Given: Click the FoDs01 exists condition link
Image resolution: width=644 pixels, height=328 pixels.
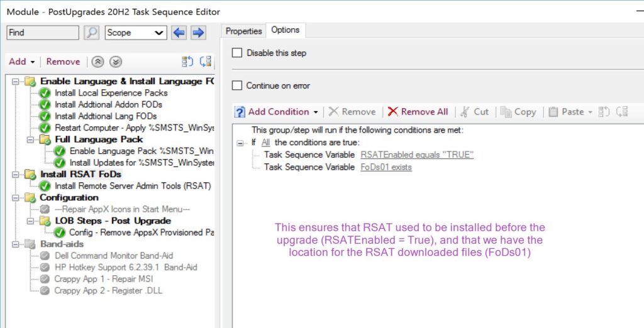Looking at the screenshot, I should 386,167.
